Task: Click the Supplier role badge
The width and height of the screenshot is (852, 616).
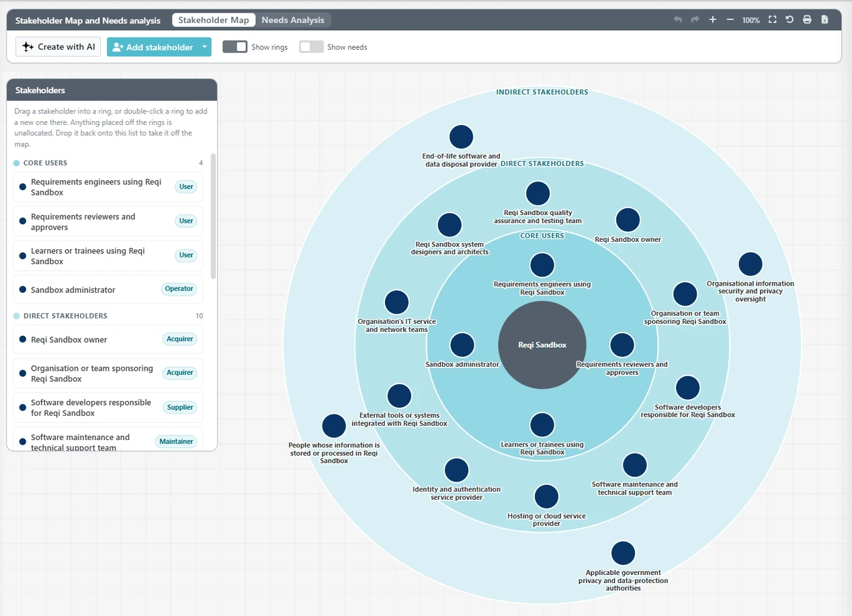Action: (x=180, y=407)
